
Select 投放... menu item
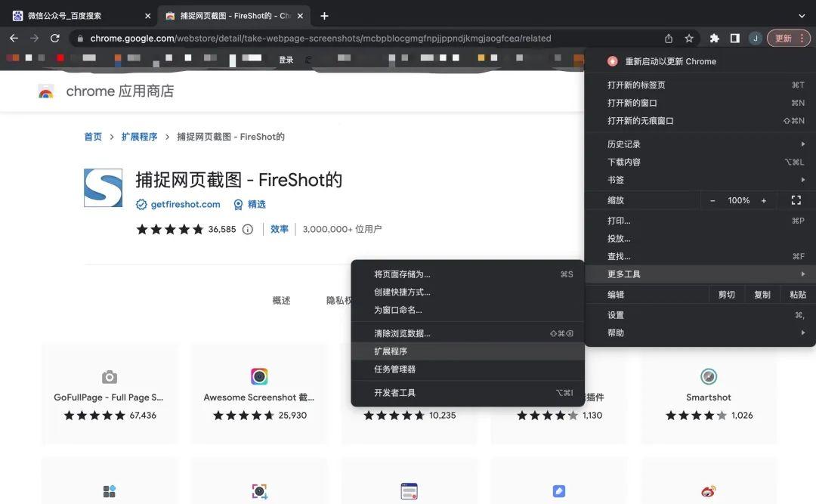coord(700,239)
